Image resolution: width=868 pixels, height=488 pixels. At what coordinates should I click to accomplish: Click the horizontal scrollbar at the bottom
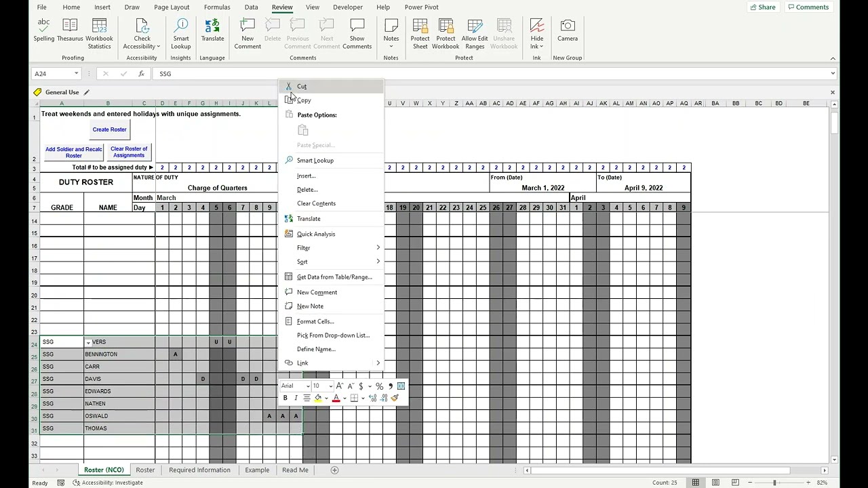(675, 470)
